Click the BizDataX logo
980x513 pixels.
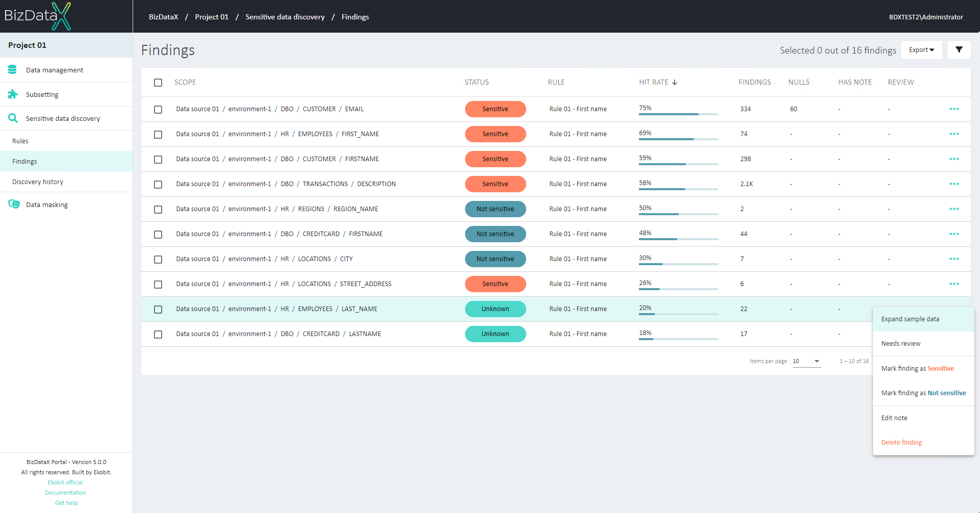coord(38,16)
